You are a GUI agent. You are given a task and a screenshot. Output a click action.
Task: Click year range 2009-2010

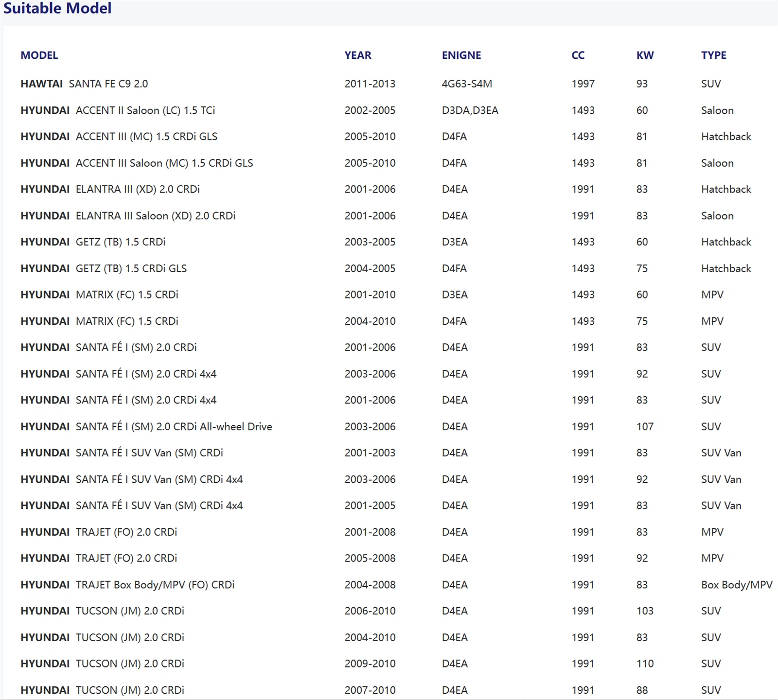pyautogui.click(x=370, y=664)
